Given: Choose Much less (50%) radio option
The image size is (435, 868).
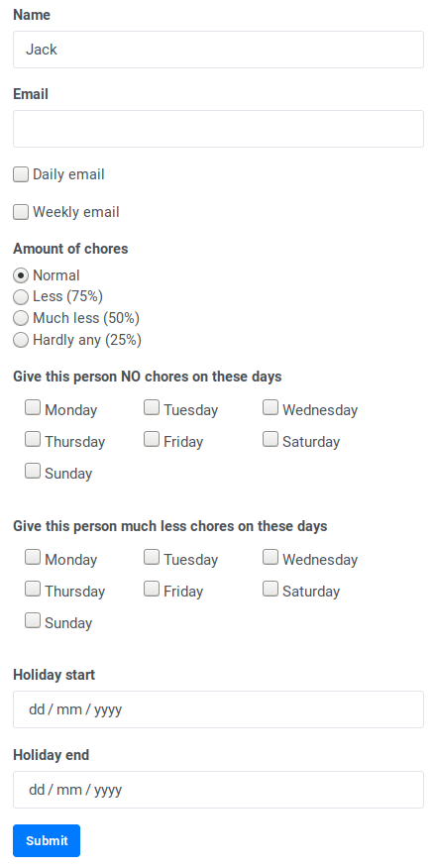Looking at the screenshot, I should [21, 318].
